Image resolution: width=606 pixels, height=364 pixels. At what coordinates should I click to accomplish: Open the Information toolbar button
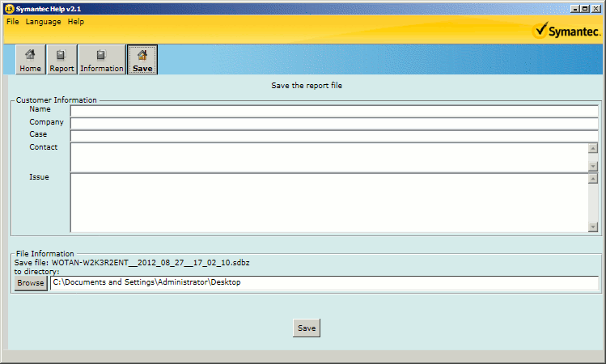(x=102, y=60)
